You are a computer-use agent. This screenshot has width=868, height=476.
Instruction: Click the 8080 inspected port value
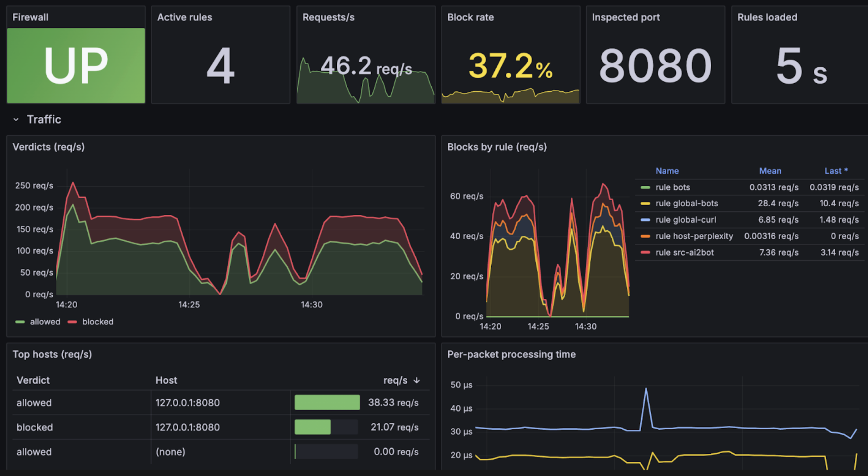655,66
